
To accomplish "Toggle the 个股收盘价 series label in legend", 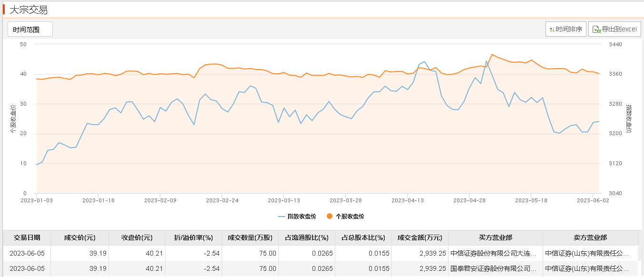I will click(x=350, y=216).
